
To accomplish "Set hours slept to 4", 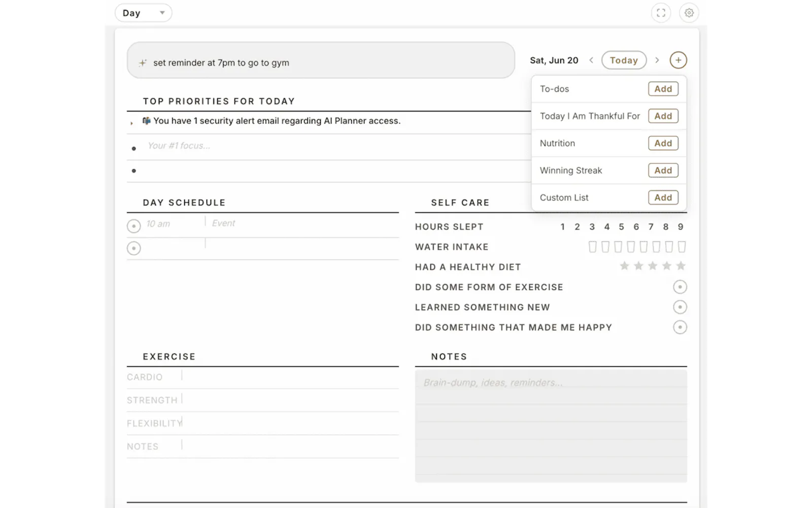I will pos(606,227).
